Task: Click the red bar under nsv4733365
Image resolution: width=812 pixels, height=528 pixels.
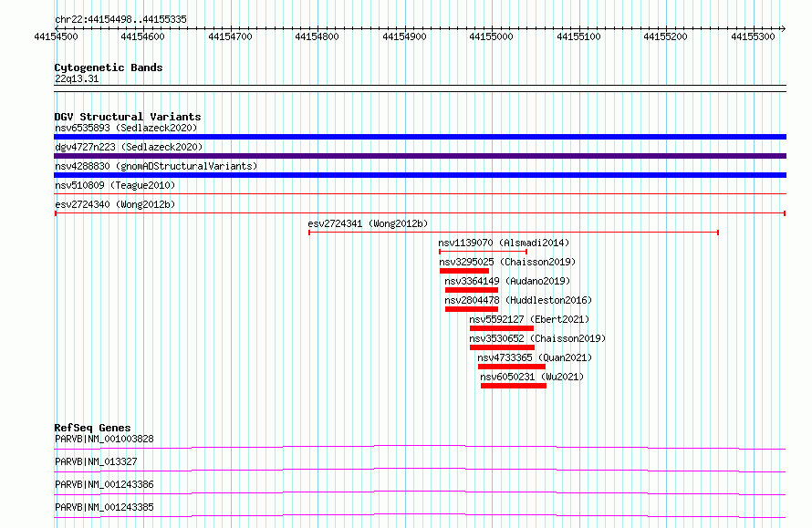Action: [512, 367]
